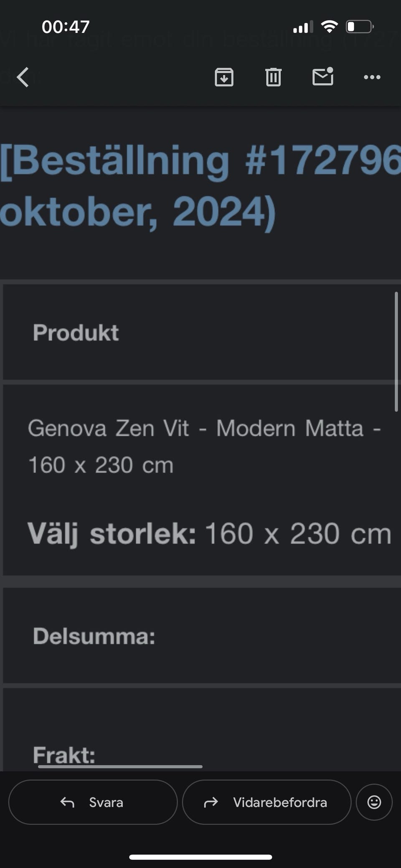Delete the email with the trash icon
401x868 pixels.
(x=273, y=77)
